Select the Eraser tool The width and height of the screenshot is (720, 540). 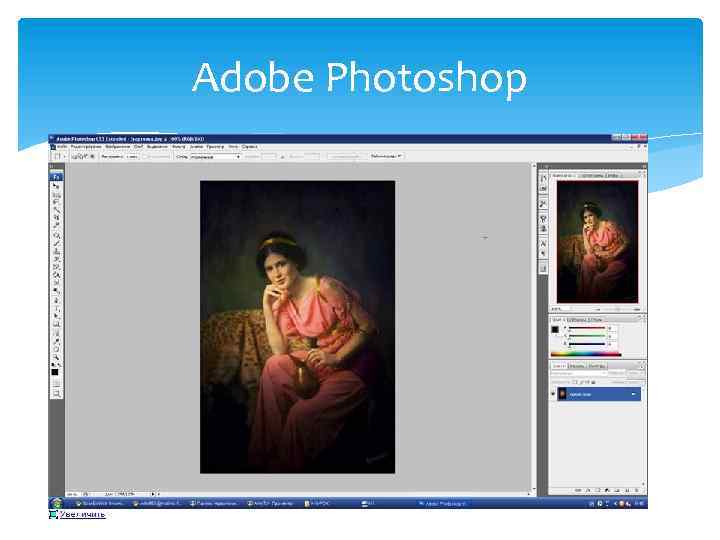[x=56, y=267]
